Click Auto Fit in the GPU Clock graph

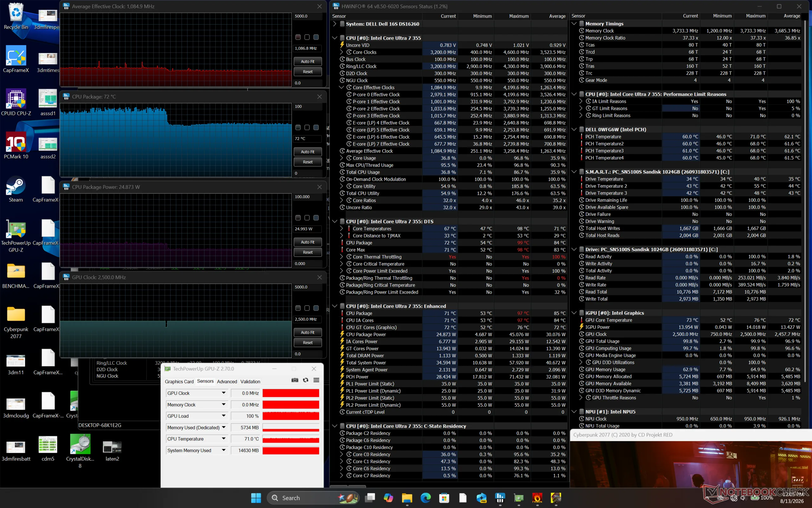click(x=308, y=332)
